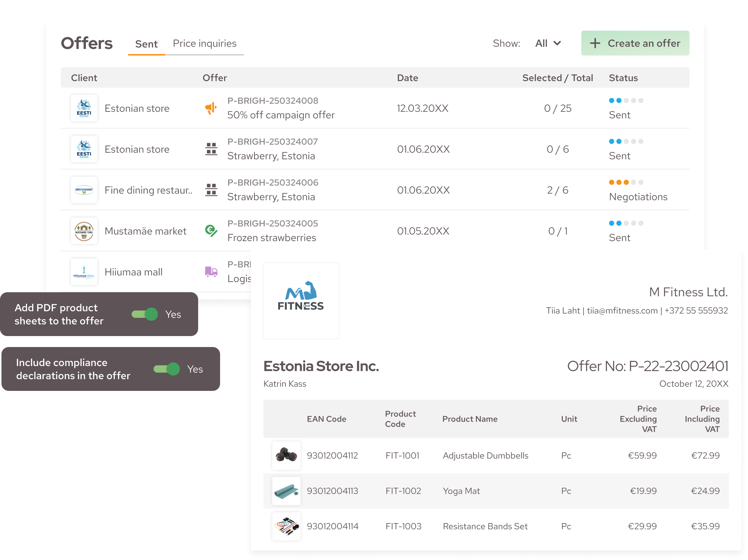
Task: Click the purple delivery truck icon
Action: tap(211, 271)
